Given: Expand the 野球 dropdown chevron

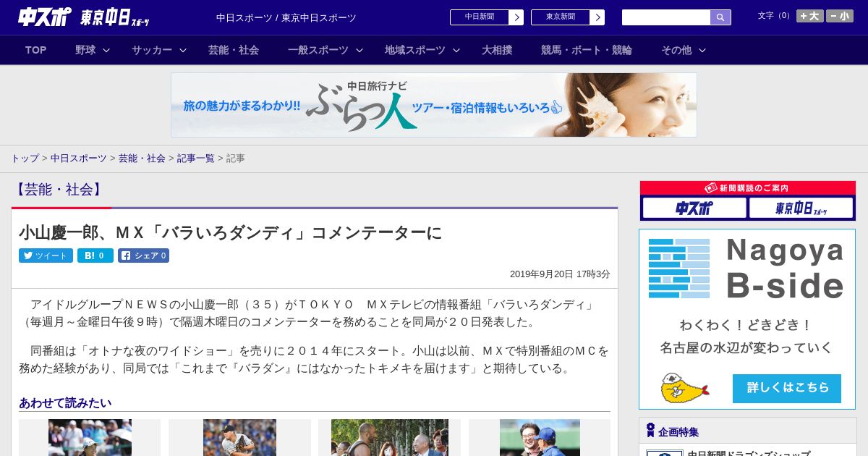Looking at the screenshot, I should pyautogui.click(x=106, y=50).
